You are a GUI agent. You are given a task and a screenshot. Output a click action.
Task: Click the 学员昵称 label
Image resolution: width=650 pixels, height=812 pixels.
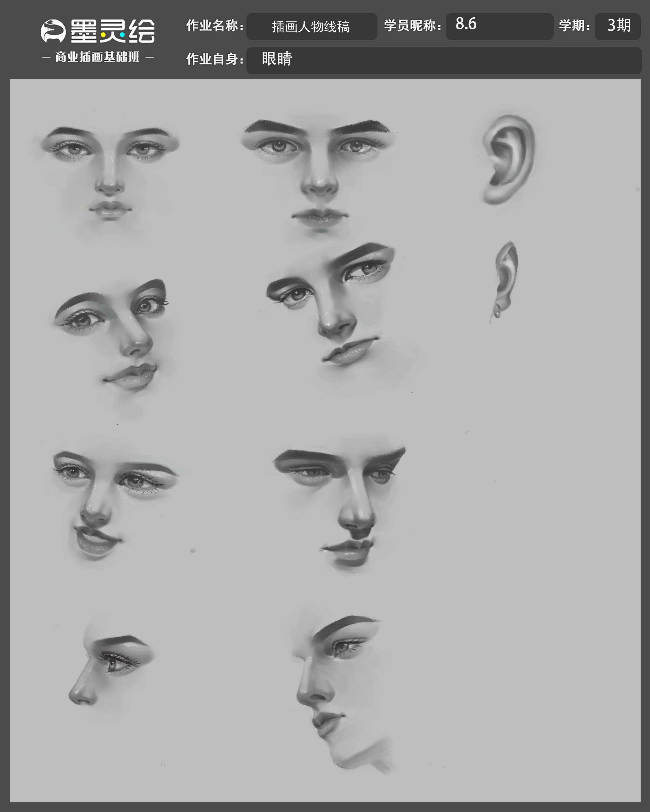click(412, 26)
